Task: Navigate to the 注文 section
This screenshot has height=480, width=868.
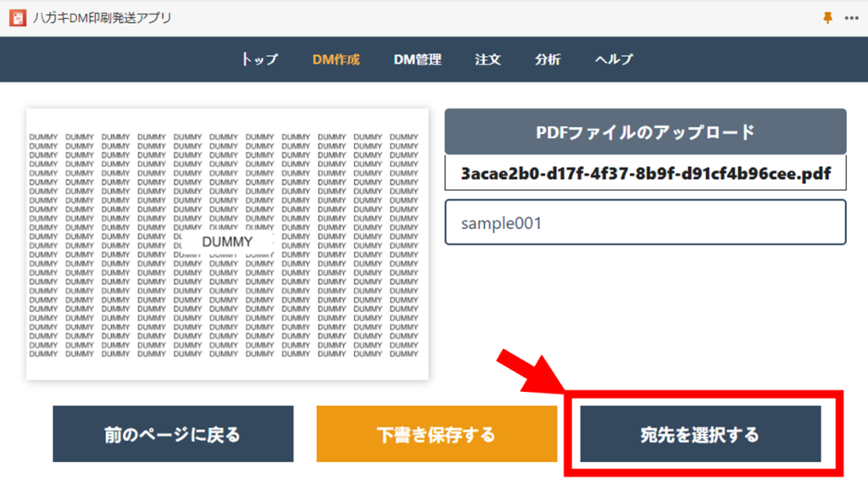Action: coord(487,59)
